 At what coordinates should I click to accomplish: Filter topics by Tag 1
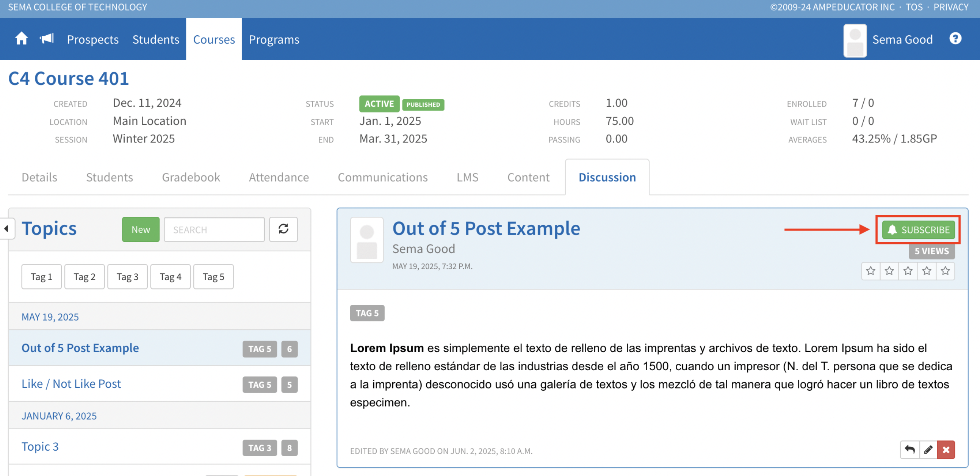tap(41, 277)
